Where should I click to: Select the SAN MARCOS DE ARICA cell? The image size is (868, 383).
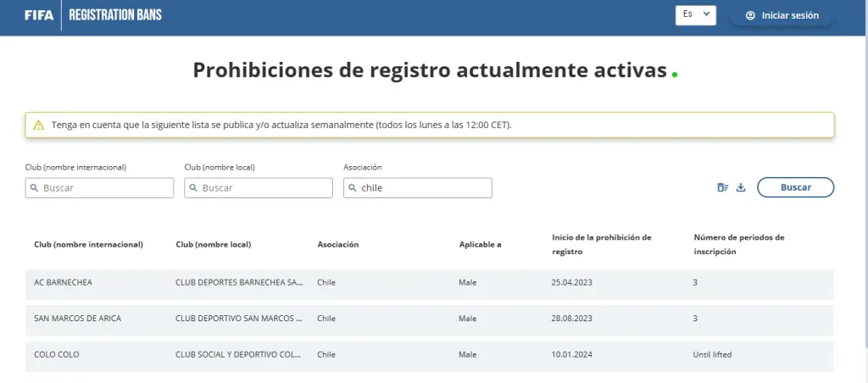[77, 319]
